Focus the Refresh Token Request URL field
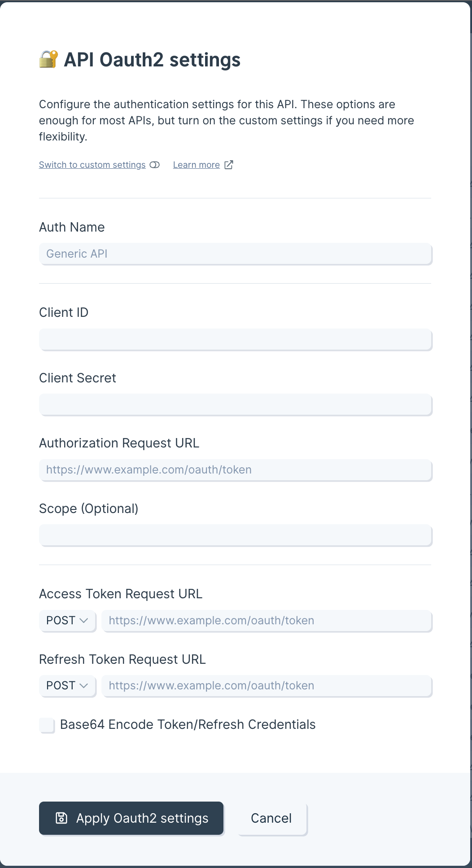This screenshot has width=472, height=868. coord(267,686)
